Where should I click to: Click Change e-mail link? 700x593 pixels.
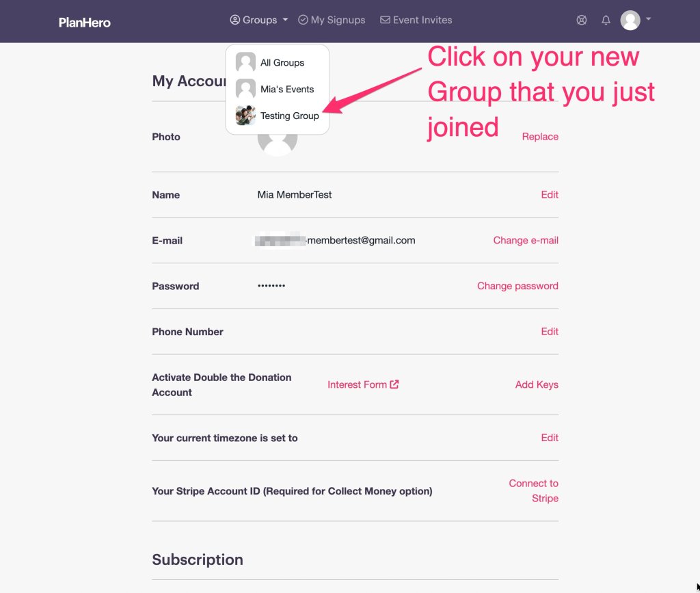(x=525, y=241)
